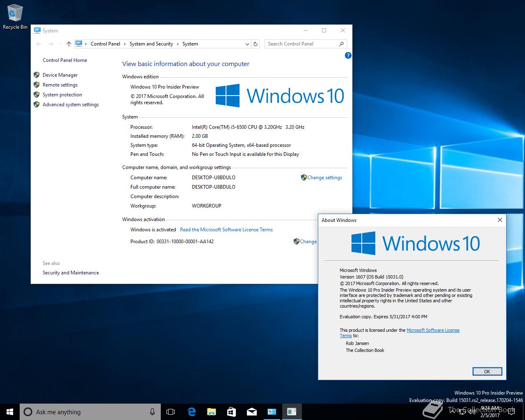
Task: Go up one level with the Up arrow
Action: [x=69, y=44]
